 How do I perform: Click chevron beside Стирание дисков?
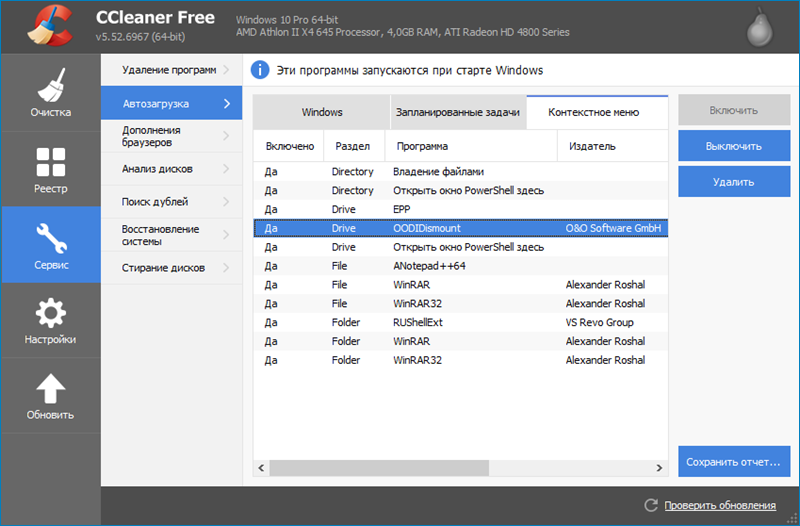pyautogui.click(x=227, y=267)
